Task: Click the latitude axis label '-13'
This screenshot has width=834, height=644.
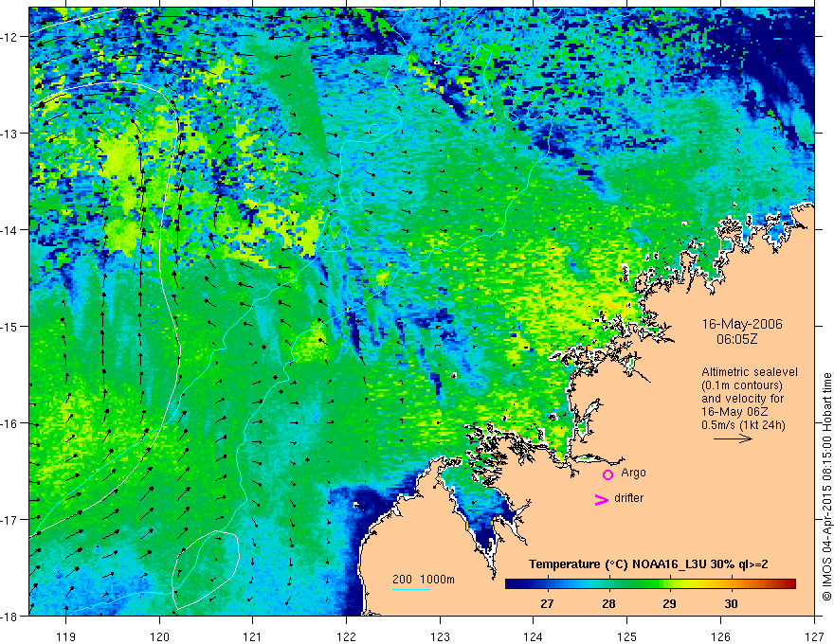Action: (10, 134)
